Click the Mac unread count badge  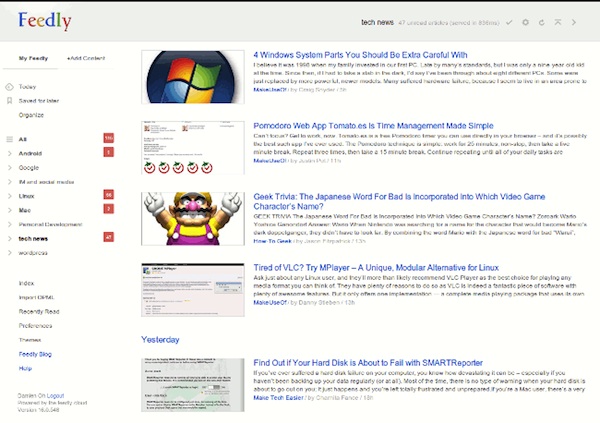[109, 209]
